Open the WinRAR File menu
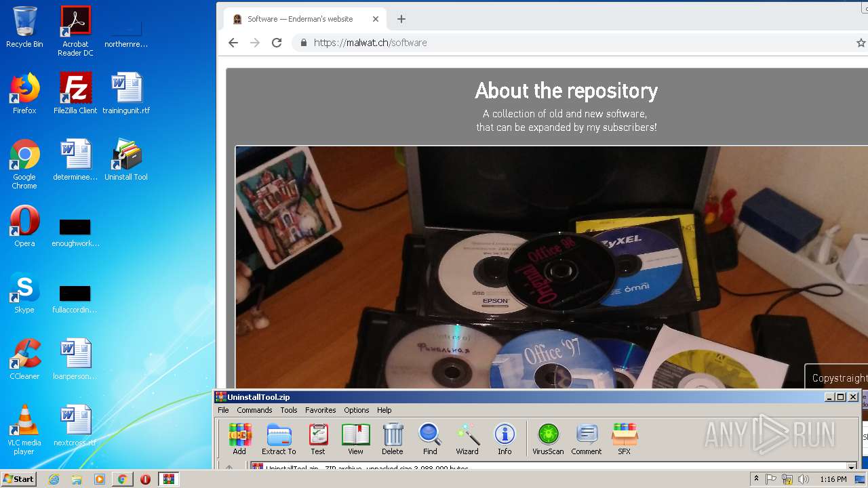 [223, 410]
